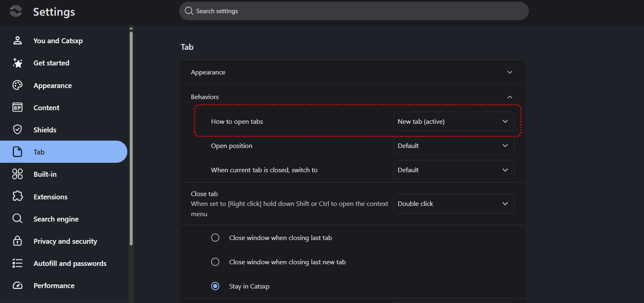
Task: Click the Shields shield icon
Action: (x=18, y=129)
